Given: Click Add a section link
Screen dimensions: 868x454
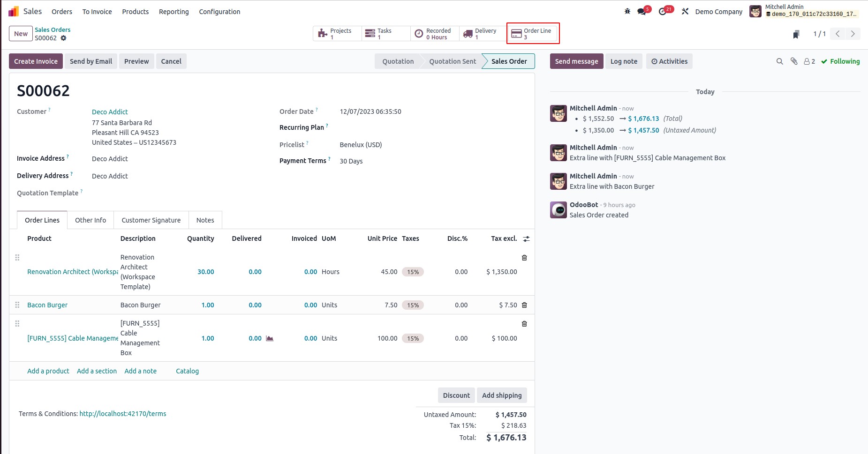Looking at the screenshot, I should [97, 371].
